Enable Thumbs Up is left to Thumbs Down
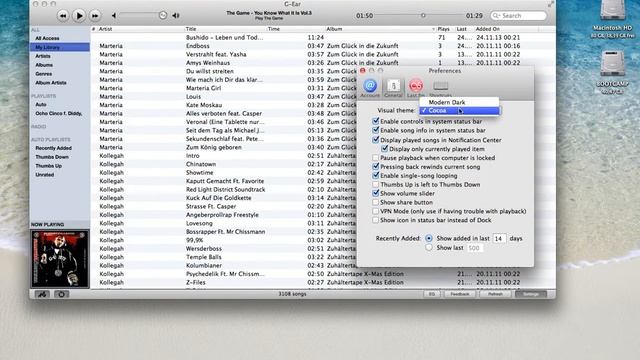The width and height of the screenshot is (640, 360). tap(376, 184)
